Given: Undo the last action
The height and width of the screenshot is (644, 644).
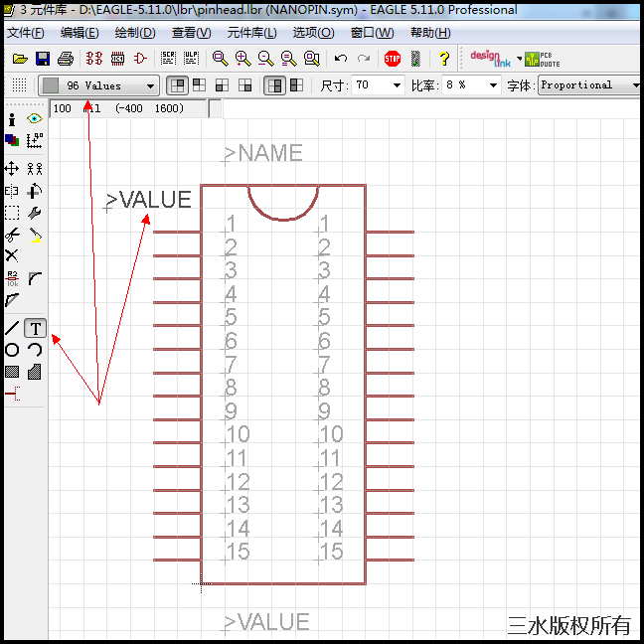Looking at the screenshot, I should pyautogui.click(x=341, y=59).
